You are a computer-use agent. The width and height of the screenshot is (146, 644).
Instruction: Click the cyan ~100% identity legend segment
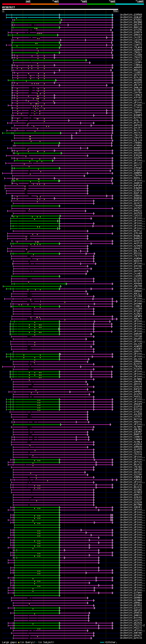(130, 4)
